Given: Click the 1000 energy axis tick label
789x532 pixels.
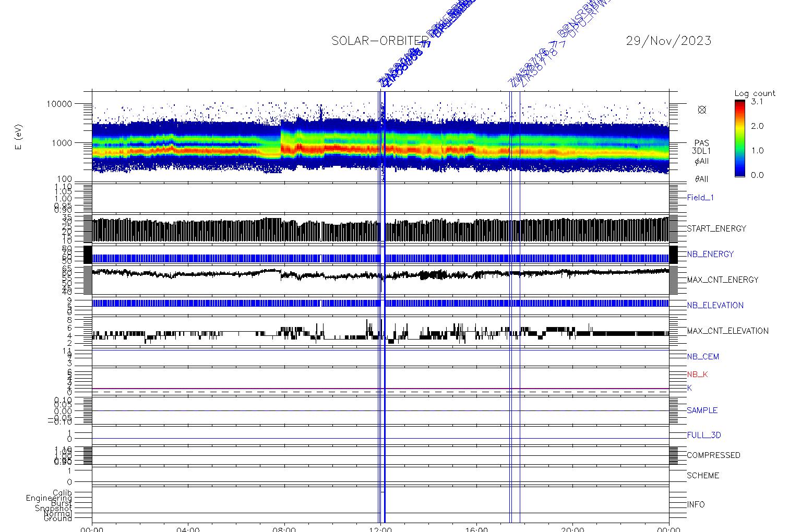Looking at the screenshot, I should coord(62,143).
